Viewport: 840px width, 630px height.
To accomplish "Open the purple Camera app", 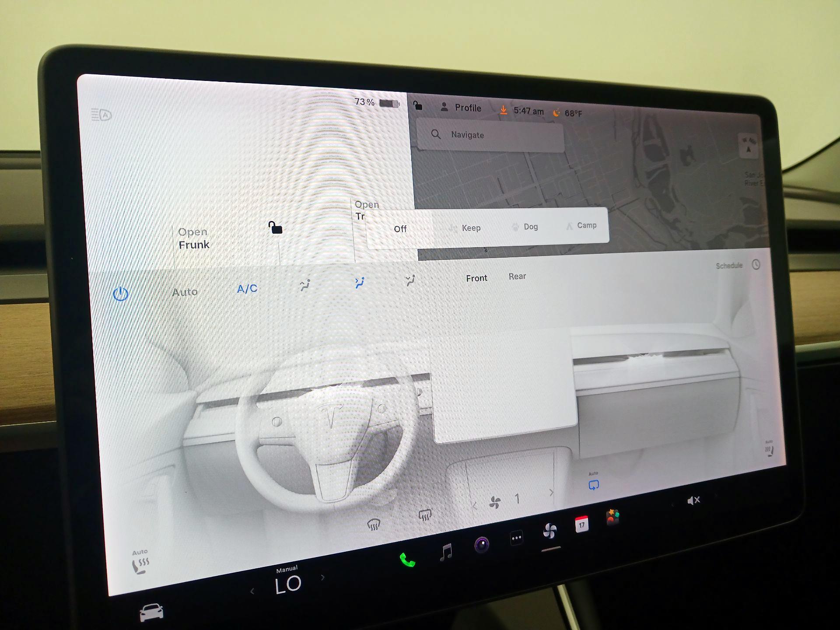I will pyautogui.click(x=482, y=545).
